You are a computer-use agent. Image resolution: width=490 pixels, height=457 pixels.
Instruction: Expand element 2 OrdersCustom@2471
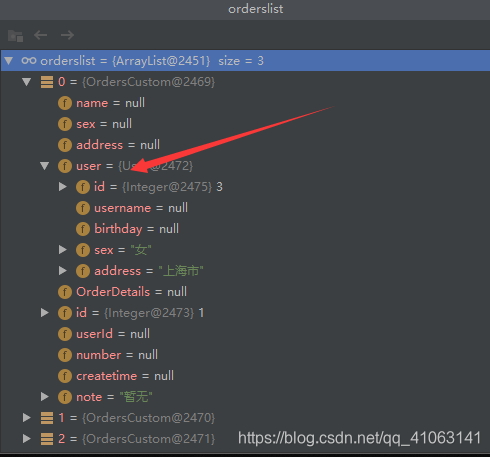[27, 439]
